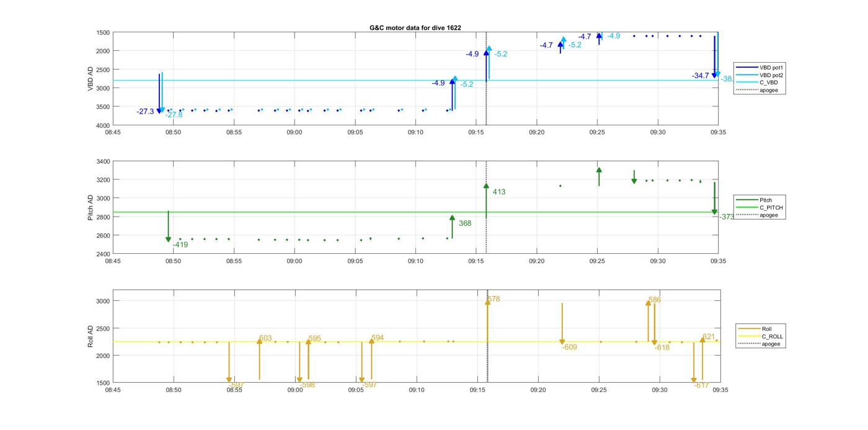Image resolution: width=868 pixels, height=430 pixels.
Task: Click the "09:20" tick under the Roll plot
Action: (538, 390)
